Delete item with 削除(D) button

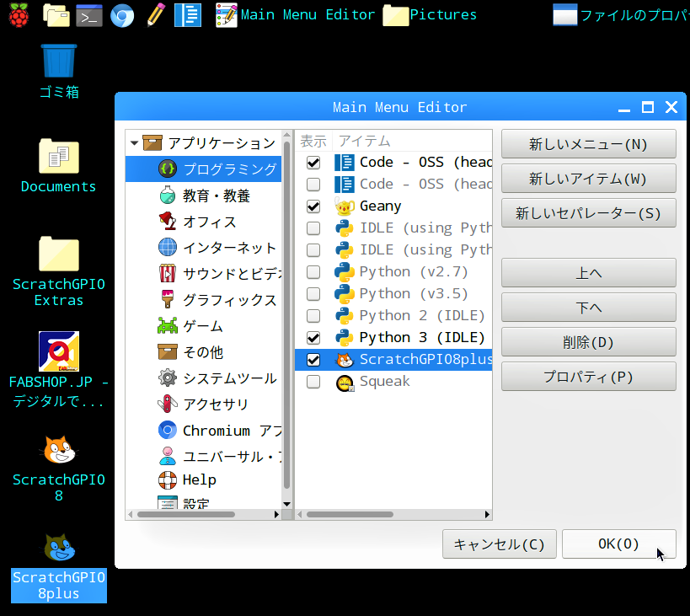click(588, 342)
